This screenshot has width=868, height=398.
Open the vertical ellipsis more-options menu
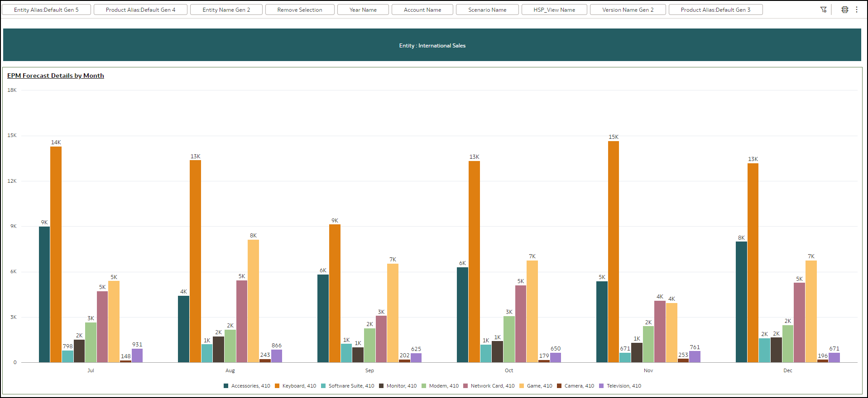857,9
